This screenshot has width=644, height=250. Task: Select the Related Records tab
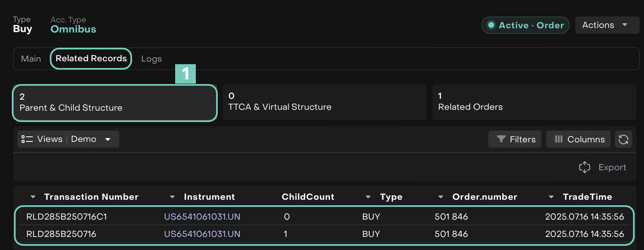(x=91, y=59)
